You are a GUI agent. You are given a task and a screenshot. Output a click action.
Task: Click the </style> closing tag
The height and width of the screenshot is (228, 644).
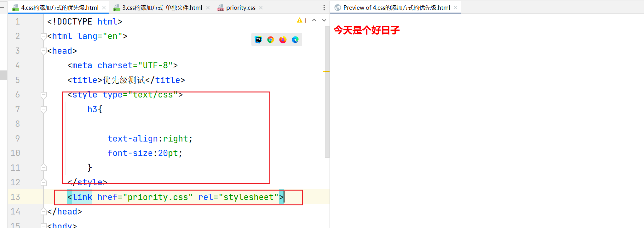(87, 182)
